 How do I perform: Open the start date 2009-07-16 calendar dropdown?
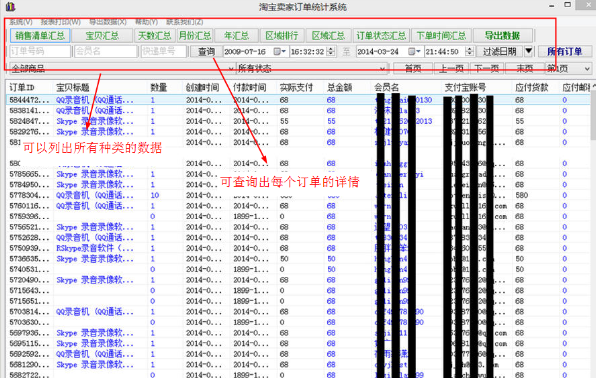click(x=279, y=51)
